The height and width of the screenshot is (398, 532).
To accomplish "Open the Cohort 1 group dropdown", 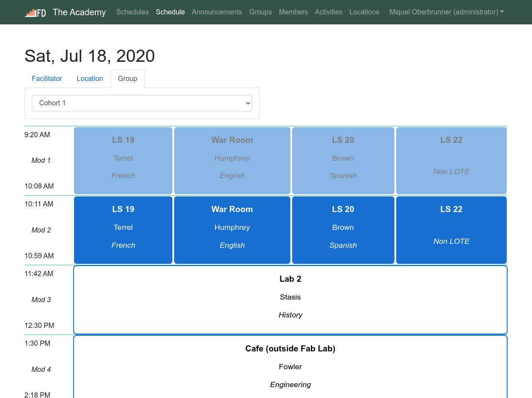I will pyautogui.click(x=142, y=103).
